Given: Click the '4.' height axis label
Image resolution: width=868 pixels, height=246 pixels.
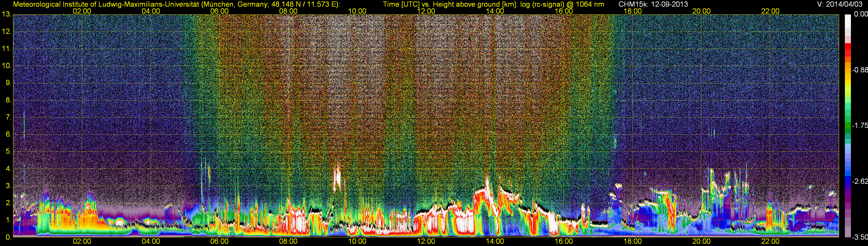Looking at the screenshot, I should (8, 168).
